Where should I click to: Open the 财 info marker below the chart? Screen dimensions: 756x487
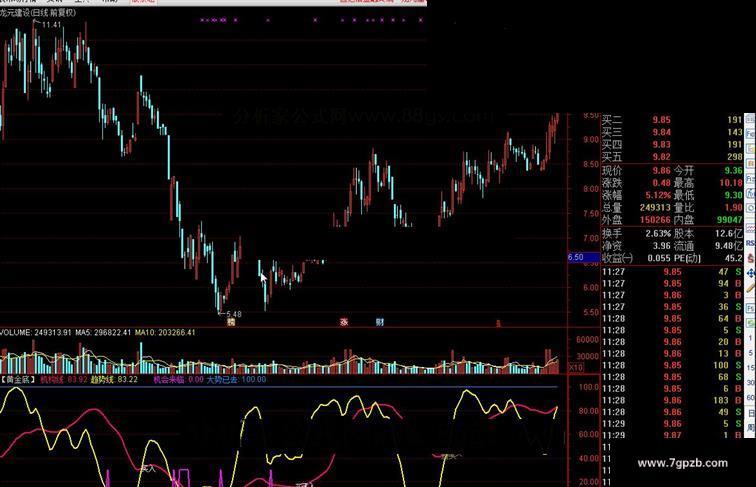coord(380,322)
